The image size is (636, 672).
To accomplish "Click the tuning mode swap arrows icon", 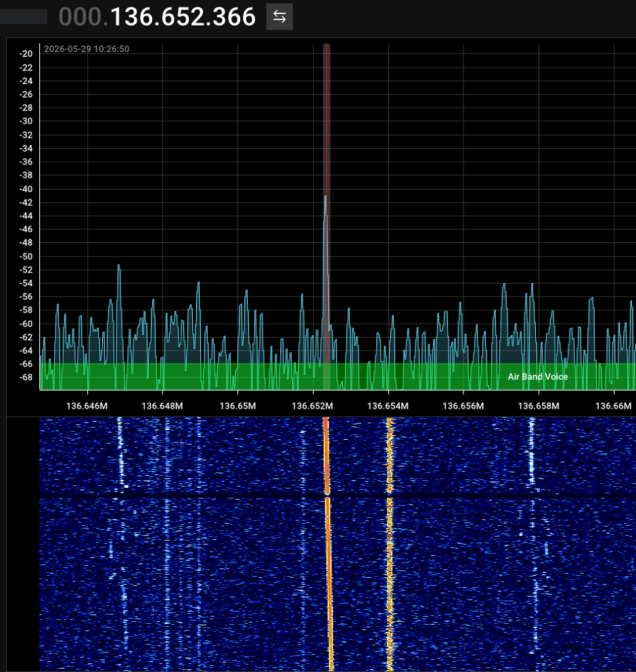I will click(x=279, y=17).
